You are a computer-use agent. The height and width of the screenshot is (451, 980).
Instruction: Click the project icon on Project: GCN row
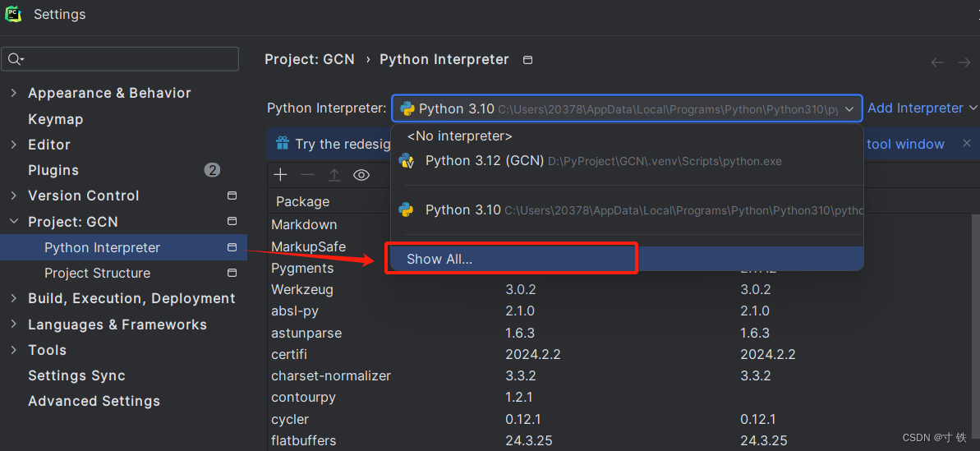pyautogui.click(x=232, y=221)
